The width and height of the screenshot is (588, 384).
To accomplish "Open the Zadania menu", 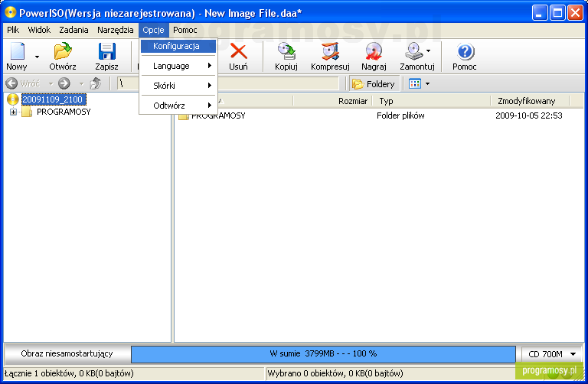I will coord(73,30).
